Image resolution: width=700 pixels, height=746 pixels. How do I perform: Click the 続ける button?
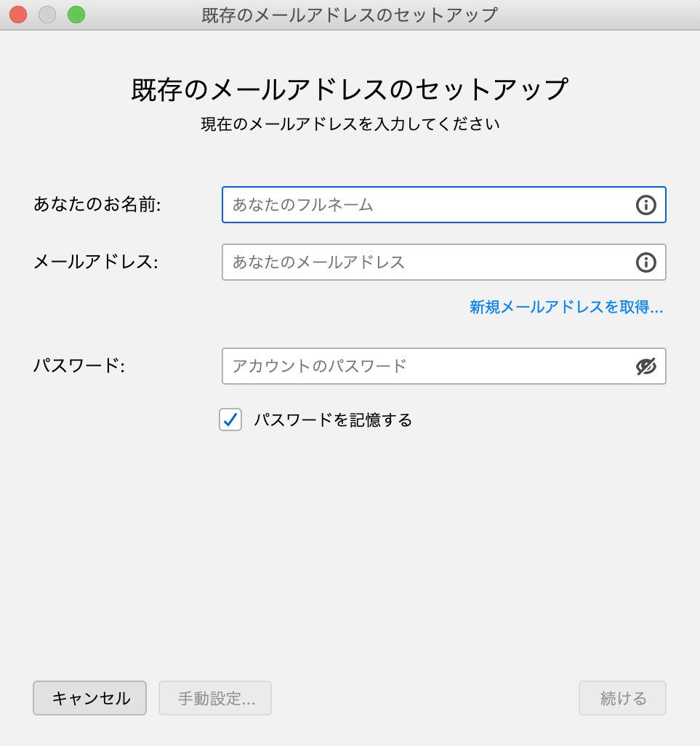pyautogui.click(x=622, y=697)
